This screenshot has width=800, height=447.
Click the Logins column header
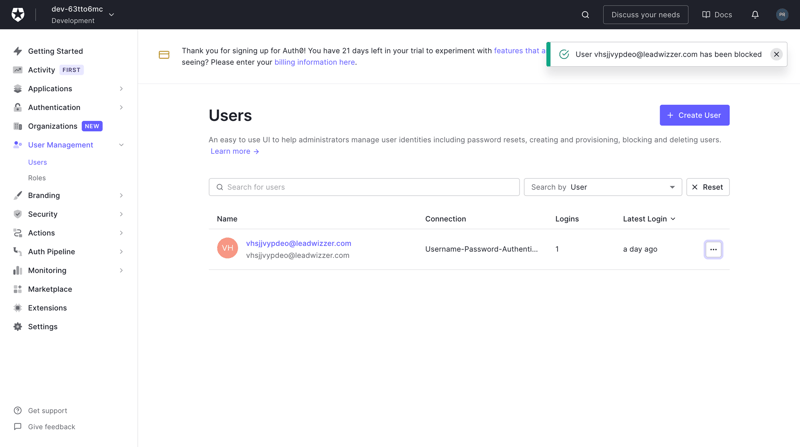567,219
